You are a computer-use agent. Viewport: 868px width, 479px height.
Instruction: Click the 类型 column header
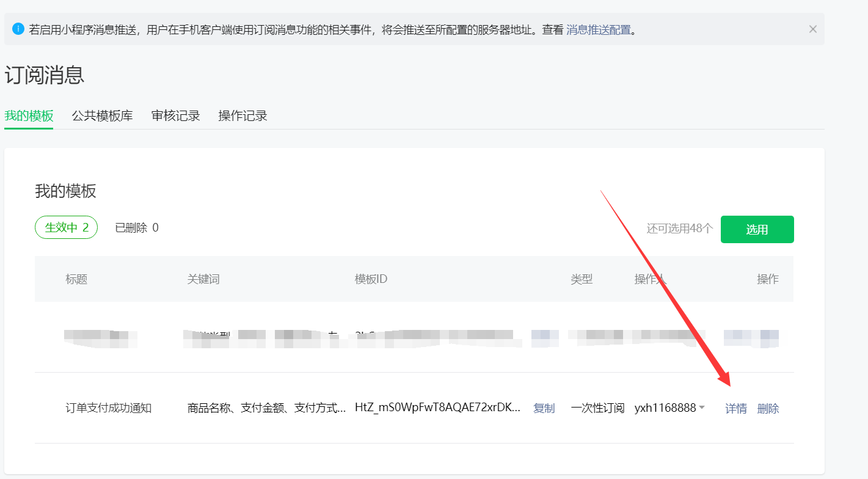tap(582, 279)
